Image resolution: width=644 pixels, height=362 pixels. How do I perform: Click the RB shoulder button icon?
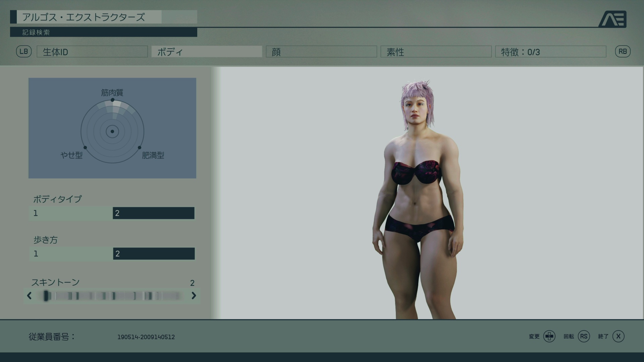[623, 52]
